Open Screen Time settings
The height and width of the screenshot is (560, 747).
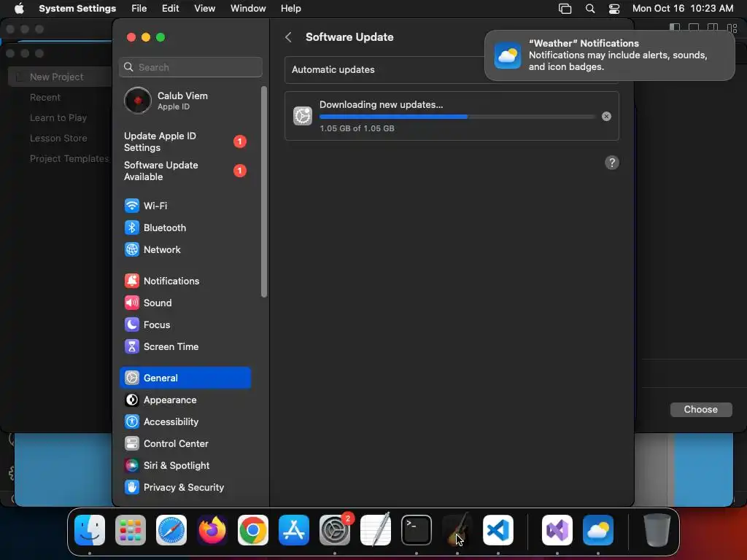(185, 346)
